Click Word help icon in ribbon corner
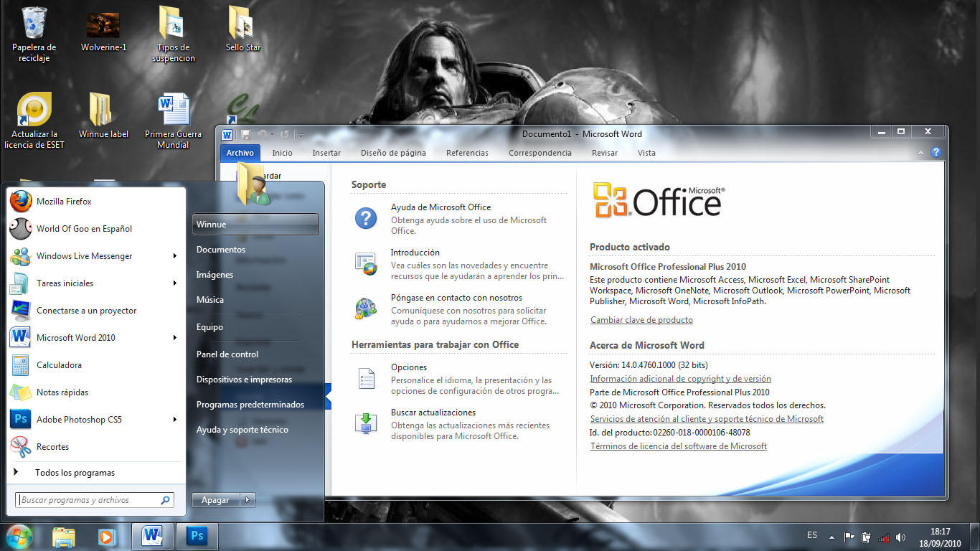980x551 pixels. [936, 153]
